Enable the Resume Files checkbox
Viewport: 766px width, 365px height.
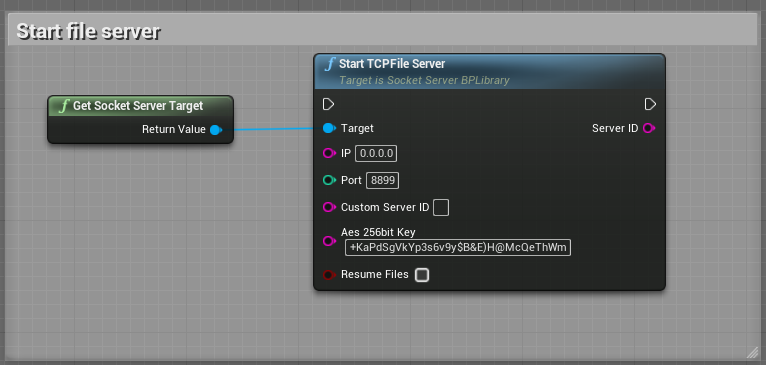(422, 275)
